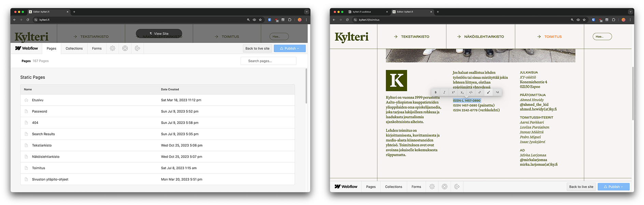
Task: Open the Etusivu page row
Action: tap(158, 100)
